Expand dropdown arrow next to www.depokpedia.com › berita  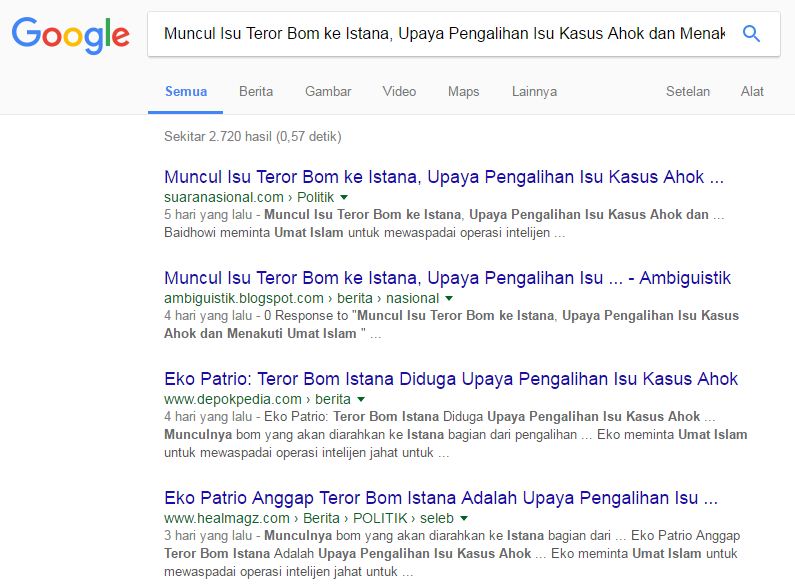(x=361, y=399)
